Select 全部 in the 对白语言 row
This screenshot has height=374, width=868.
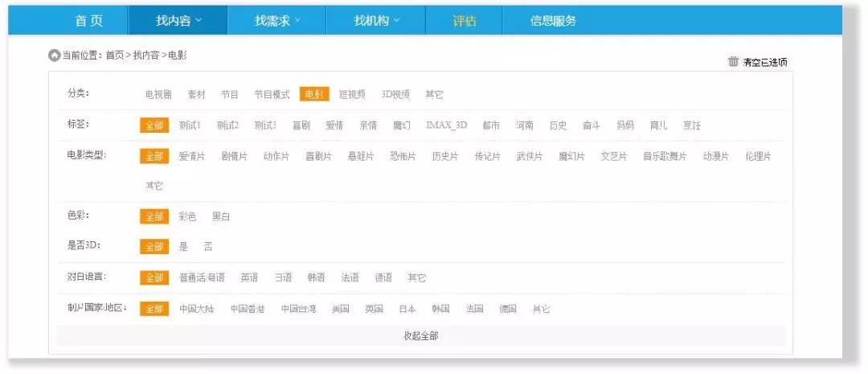pyautogui.click(x=154, y=277)
